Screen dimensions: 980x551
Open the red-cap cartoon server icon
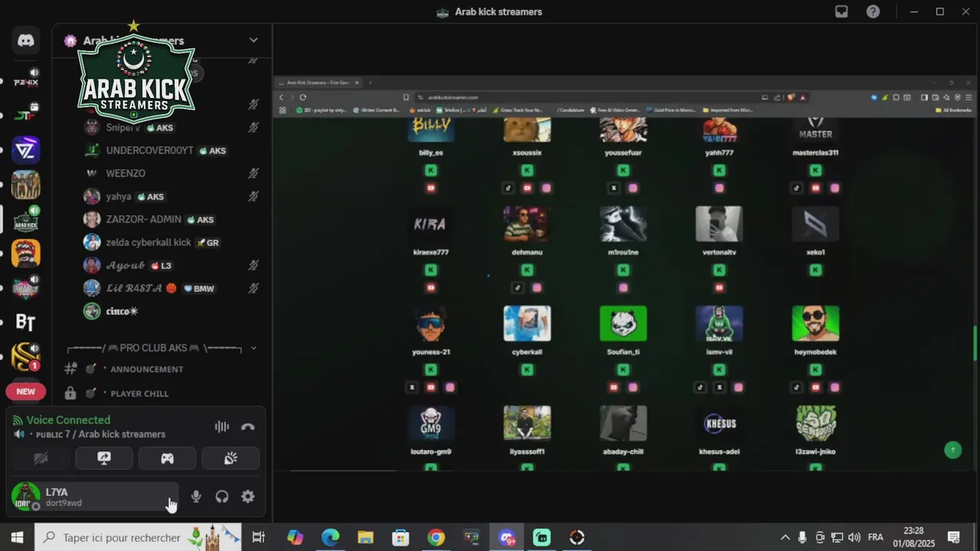[x=26, y=253]
